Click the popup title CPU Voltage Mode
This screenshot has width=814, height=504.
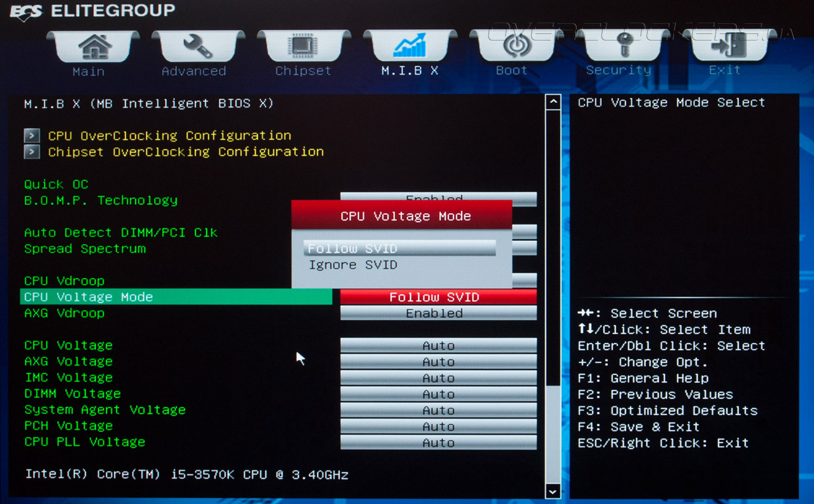tap(406, 216)
